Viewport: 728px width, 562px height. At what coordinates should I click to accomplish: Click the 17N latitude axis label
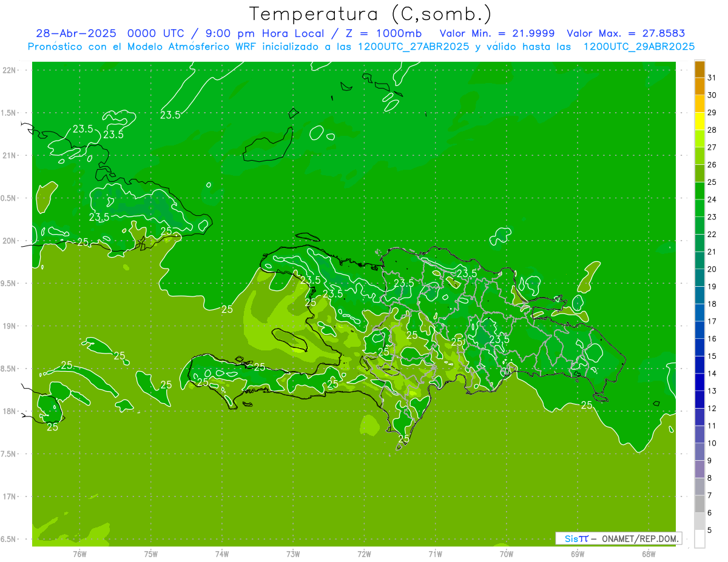click(10, 497)
